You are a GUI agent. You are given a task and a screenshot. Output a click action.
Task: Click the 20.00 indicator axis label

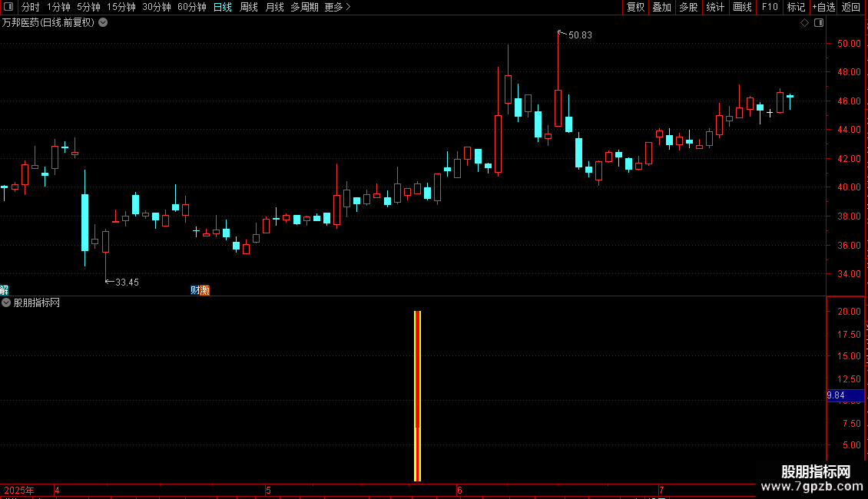coord(849,312)
